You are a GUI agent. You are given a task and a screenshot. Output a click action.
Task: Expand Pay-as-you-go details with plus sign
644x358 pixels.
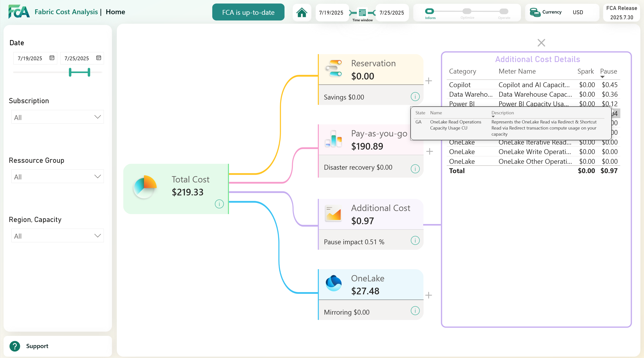click(x=429, y=151)
